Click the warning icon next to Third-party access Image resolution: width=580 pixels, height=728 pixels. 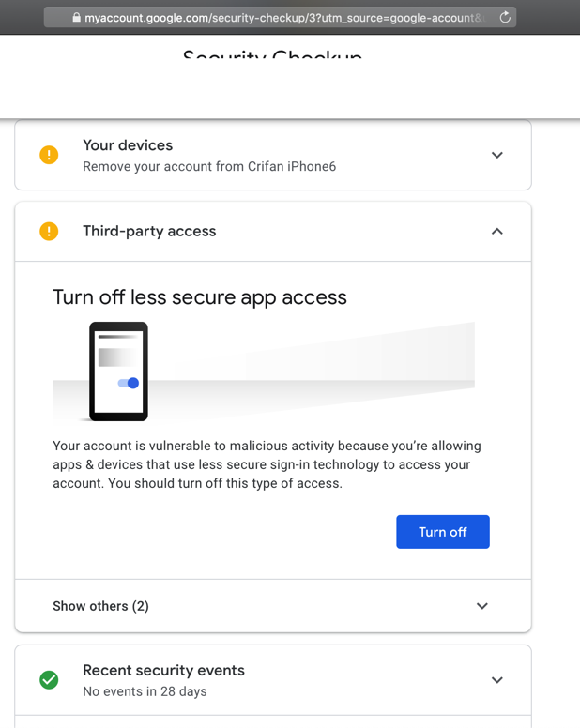click(x=49, y=231)
